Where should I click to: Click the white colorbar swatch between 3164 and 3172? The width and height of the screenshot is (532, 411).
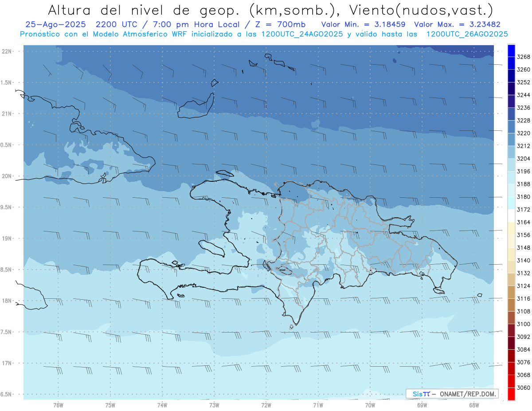pyautogui.click(x=511, y=216)
